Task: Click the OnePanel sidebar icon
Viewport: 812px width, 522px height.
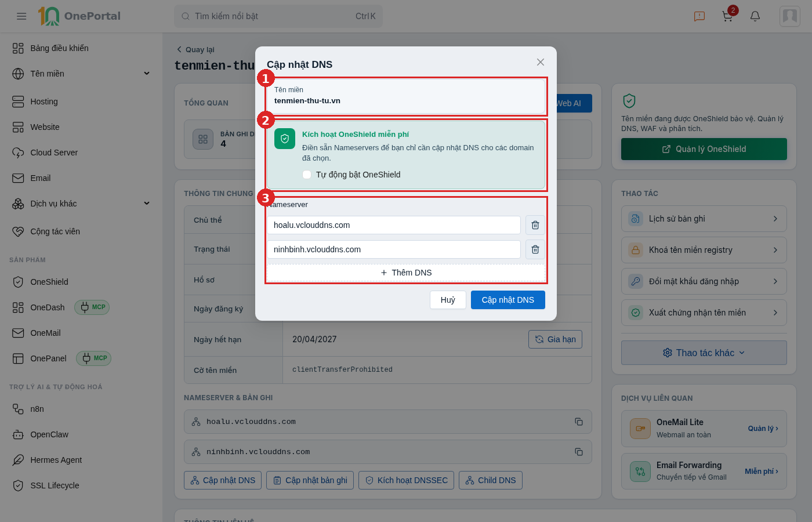Action: click(x=18, y=358)
